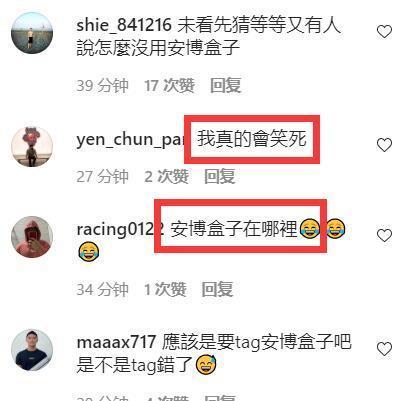The image size is (419, 401).
Task: Open the shie_841216 username link
Action: pos(124,26)
